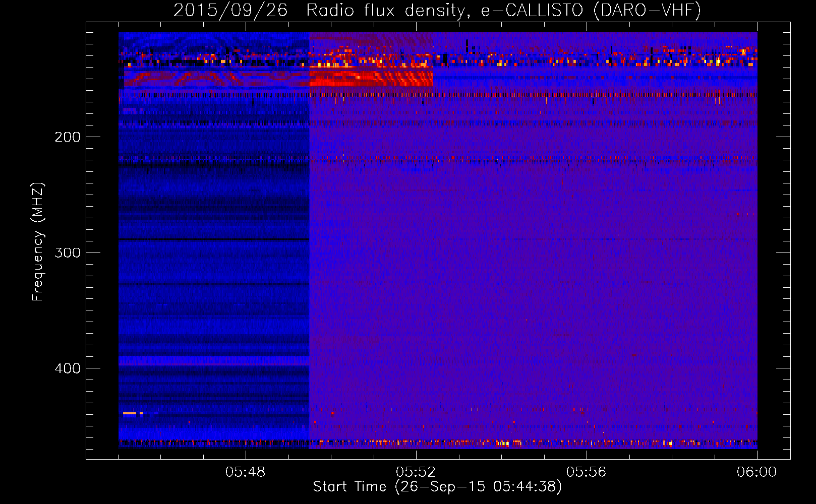The height and width of the screenshot is (504, 816).
Task: Click the 05:56 time tick label
Action: pos(587,472)
